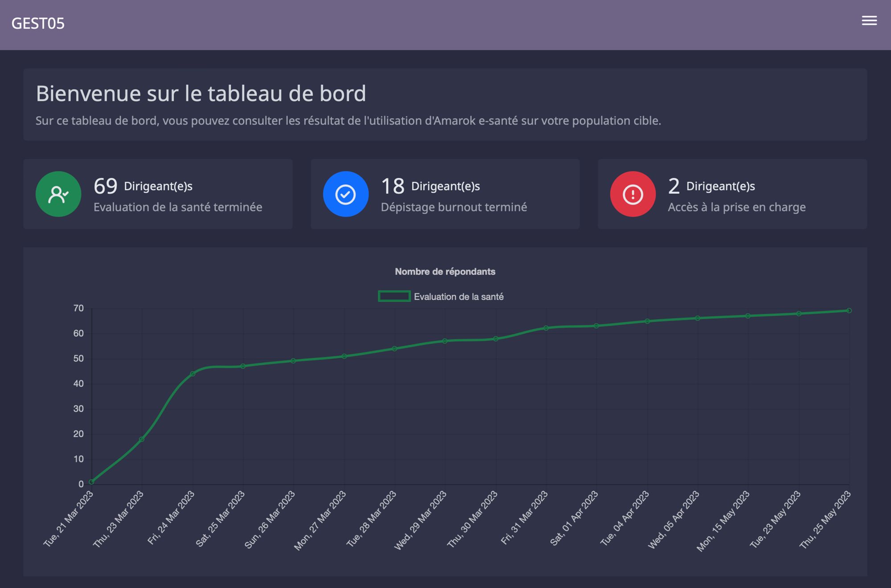Click the GEST05 brand title
Viewport: 891px width, 588px height.
point(38,23)
